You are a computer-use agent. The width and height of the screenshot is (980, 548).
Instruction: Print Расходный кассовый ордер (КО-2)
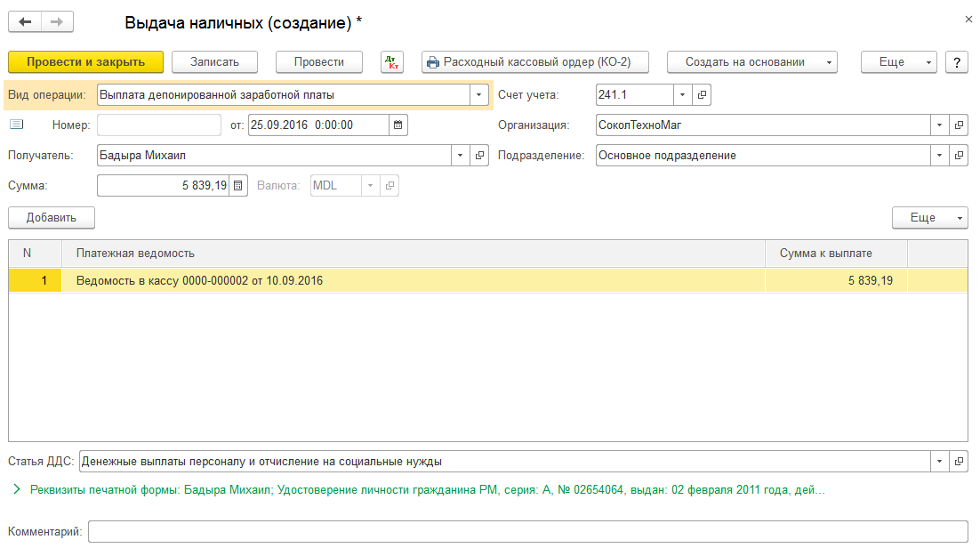pyautogui.click(x=534, y=62)
